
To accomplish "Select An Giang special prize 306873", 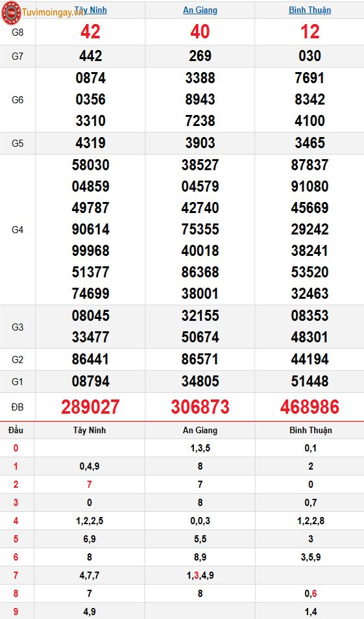I will 200,407.
